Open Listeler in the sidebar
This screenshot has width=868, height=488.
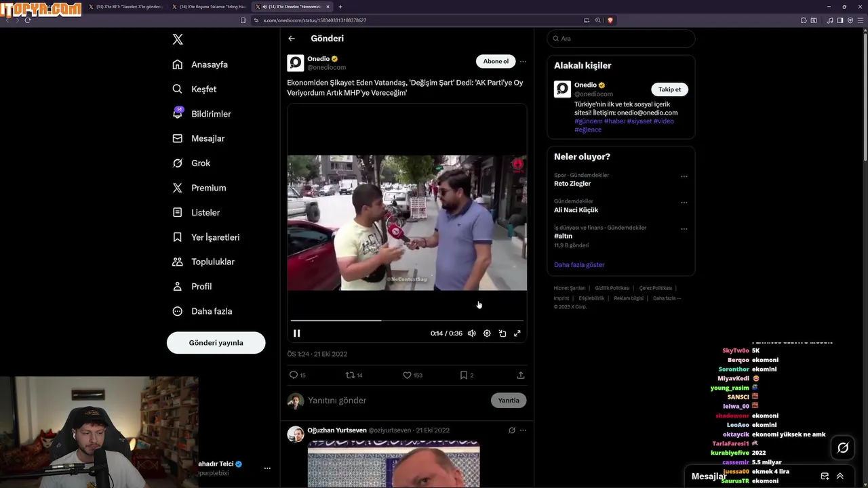click(196, 212)
